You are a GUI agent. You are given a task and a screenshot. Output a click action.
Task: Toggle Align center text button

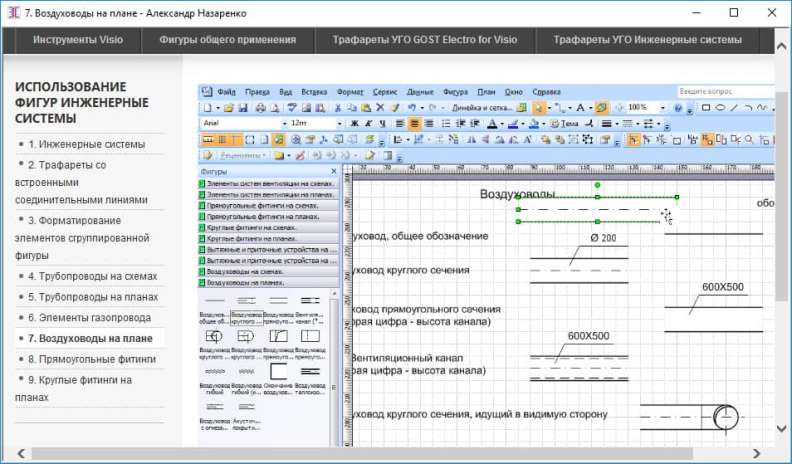tap(415, 123)
